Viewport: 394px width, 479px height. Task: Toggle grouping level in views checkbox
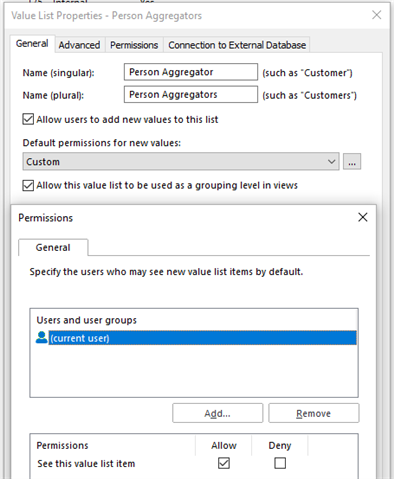[28, 185]
